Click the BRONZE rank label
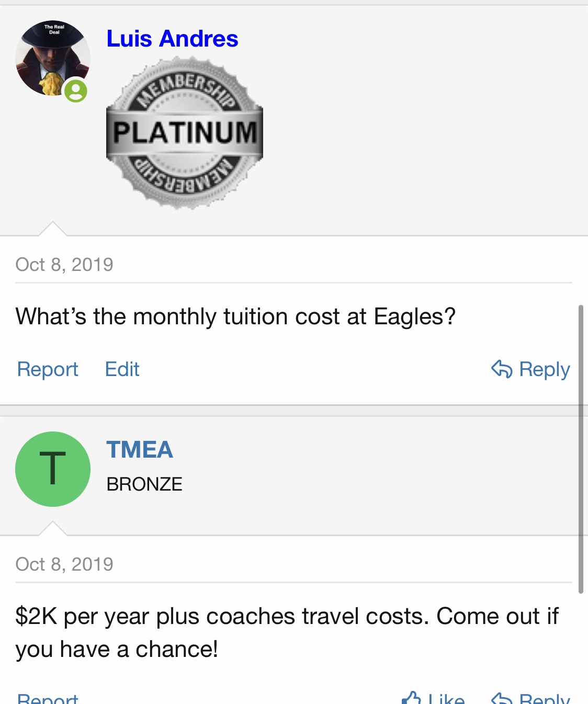The width and height of the screenshot is (588, 704). (144, 484)
